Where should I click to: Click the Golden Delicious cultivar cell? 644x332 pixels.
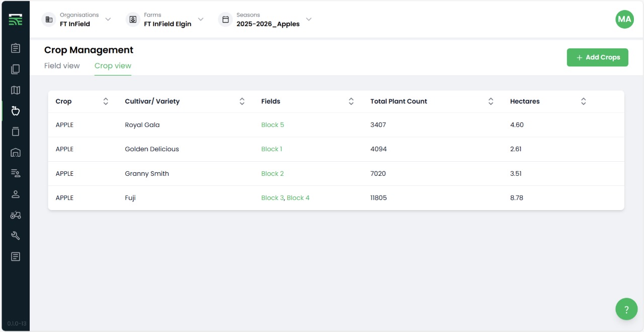(x=152, y=149)
